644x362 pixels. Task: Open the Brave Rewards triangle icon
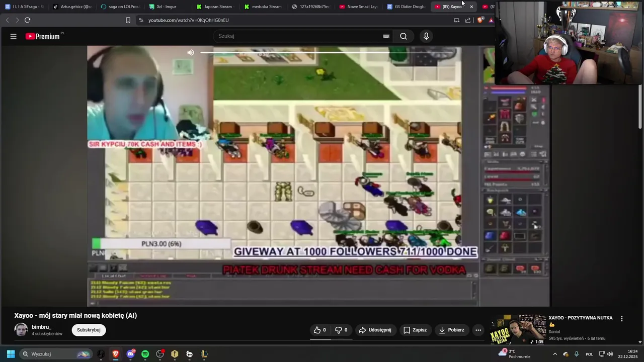coord(491,20)
